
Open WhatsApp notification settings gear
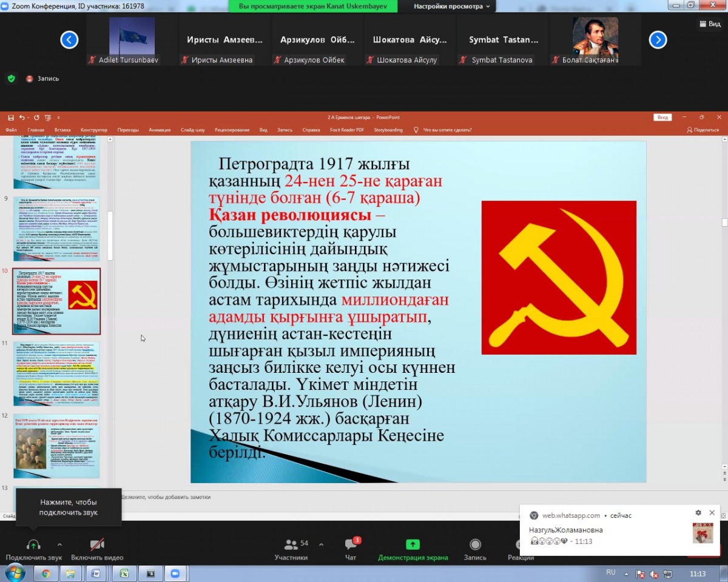point(698,513)
